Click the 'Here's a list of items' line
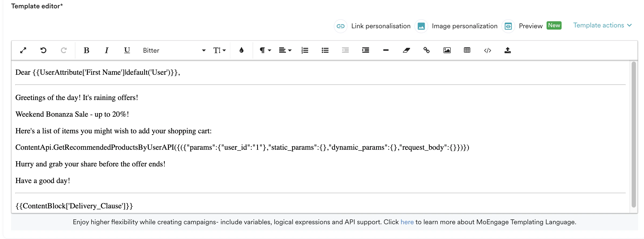Screen dimensions: 644x239 tap(114, 131)
